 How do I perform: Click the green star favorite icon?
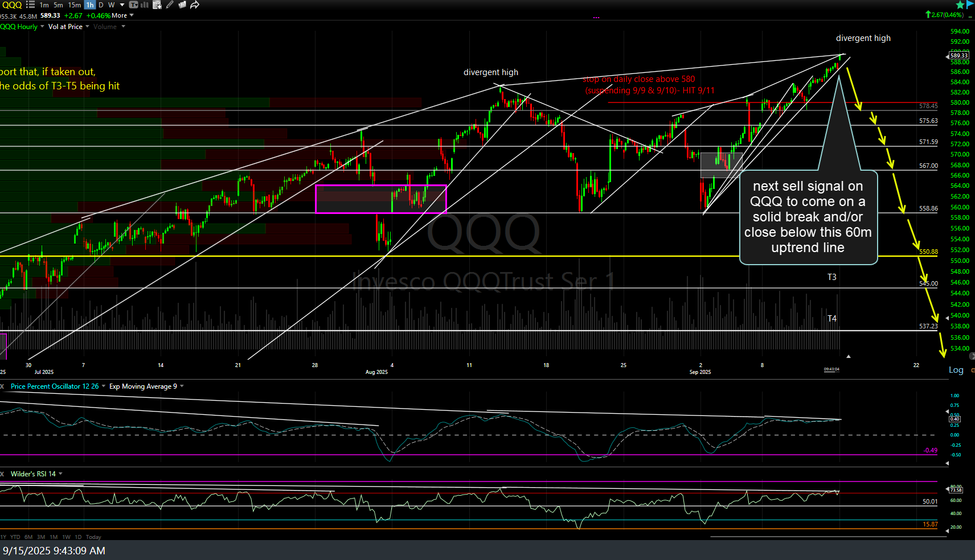960,5
